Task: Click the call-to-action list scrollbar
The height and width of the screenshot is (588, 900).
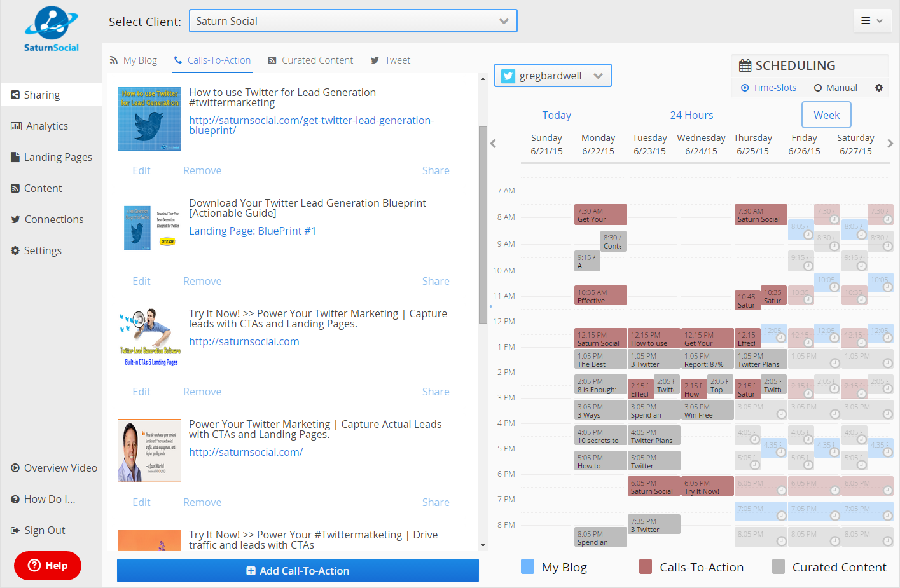Action: pyautogui.click(x=483, y=225)
